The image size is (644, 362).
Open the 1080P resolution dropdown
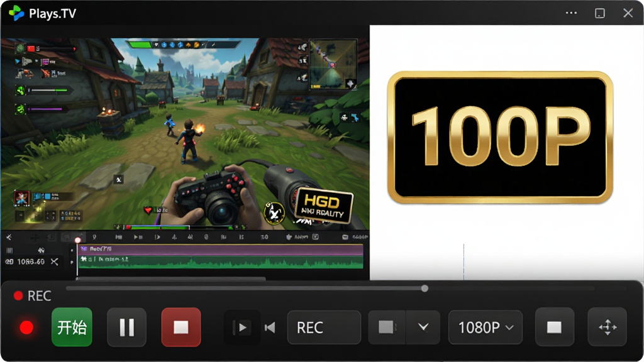click(x=486, y=327)
